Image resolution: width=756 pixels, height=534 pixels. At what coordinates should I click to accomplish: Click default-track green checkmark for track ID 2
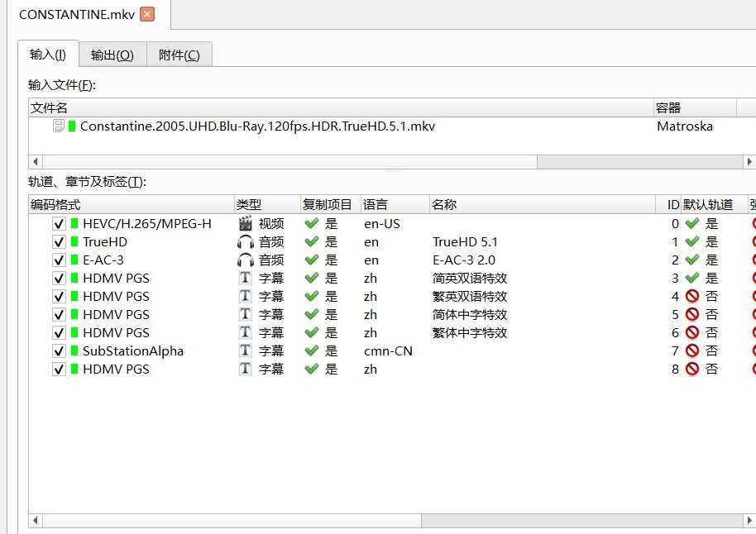(691, 260)
